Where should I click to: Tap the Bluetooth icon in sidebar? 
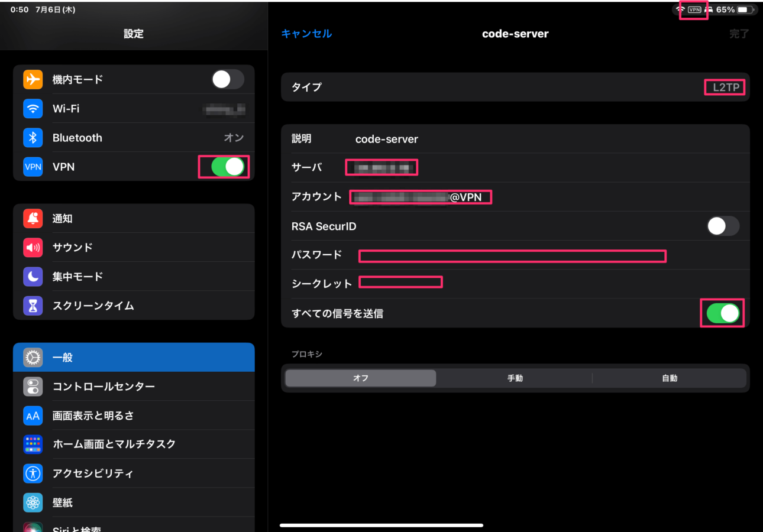click(x=33, y=138)
